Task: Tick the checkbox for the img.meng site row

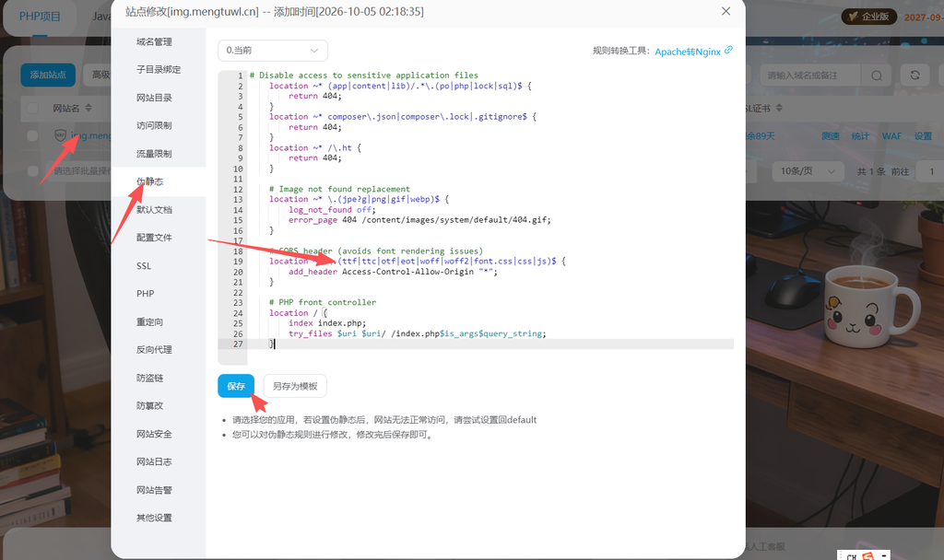Action: pos(32,136)
